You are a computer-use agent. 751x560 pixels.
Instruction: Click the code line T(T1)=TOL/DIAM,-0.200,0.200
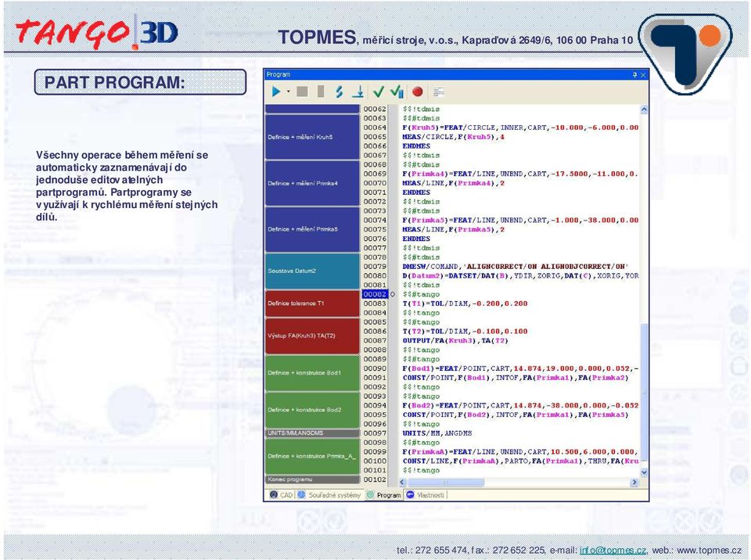tap(465, 303)
